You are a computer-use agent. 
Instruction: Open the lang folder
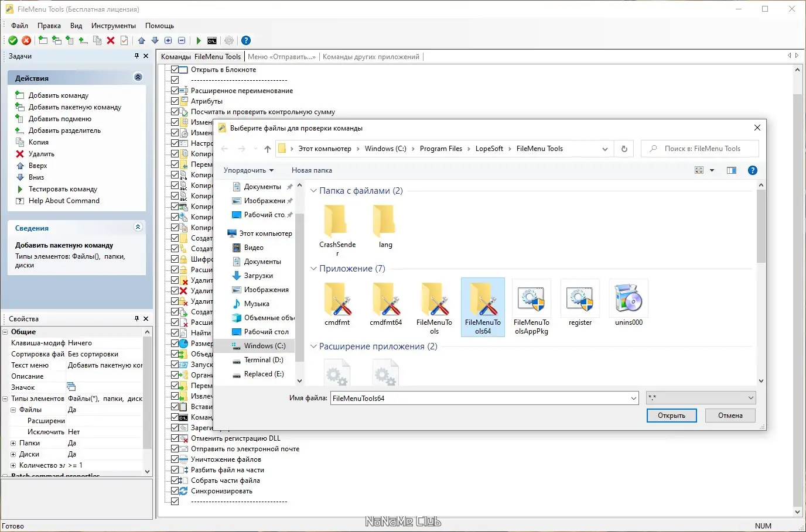click(385, 226)
